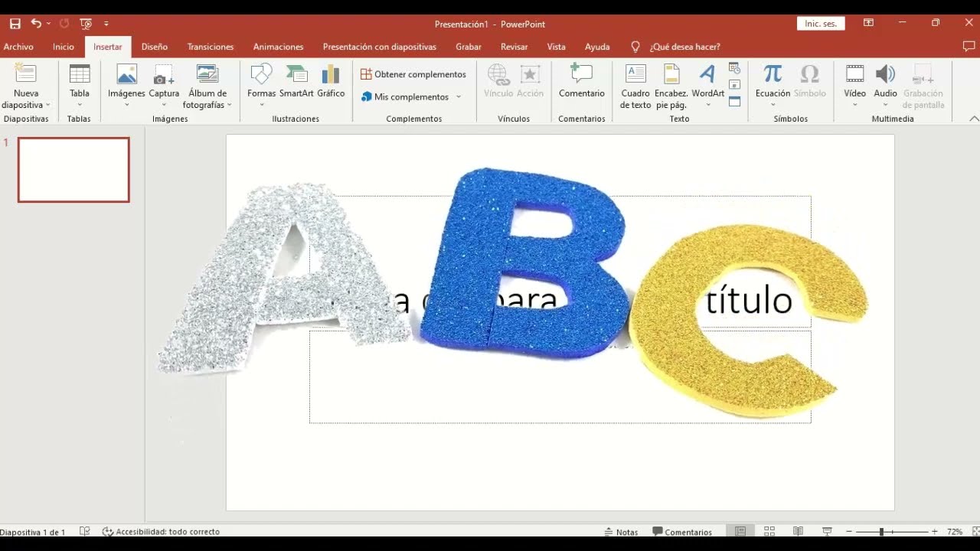Open Presentación con diapositivas tab
This screenshot has height=551, width=980.
tap(380, 47)
